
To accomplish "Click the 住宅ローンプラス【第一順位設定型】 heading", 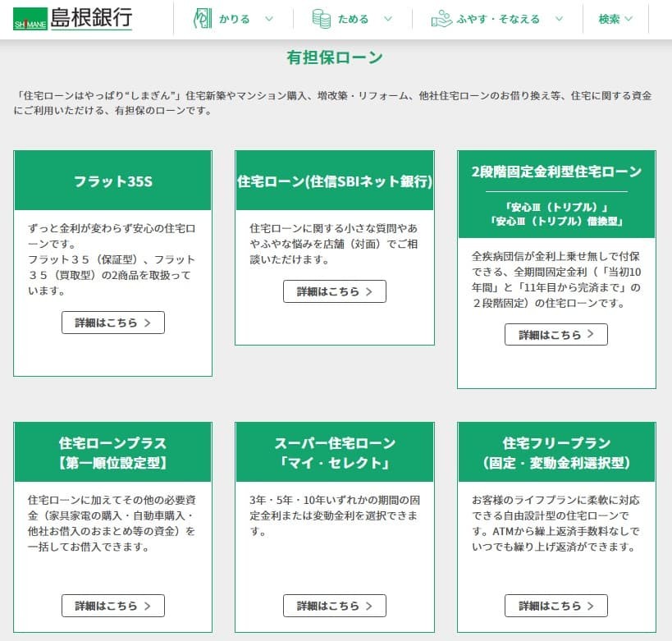I will (x=113, y=452).
